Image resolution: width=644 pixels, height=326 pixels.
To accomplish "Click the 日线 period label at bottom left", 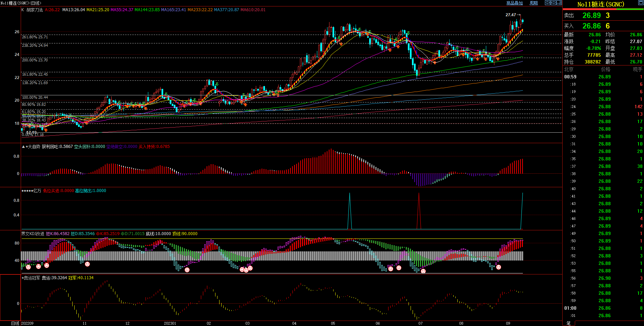I will click(x=15, y=323).
